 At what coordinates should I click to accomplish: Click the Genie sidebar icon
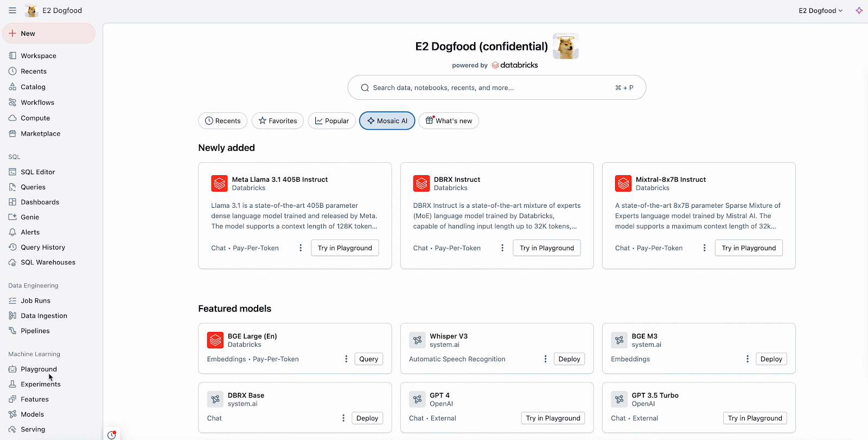12,217
